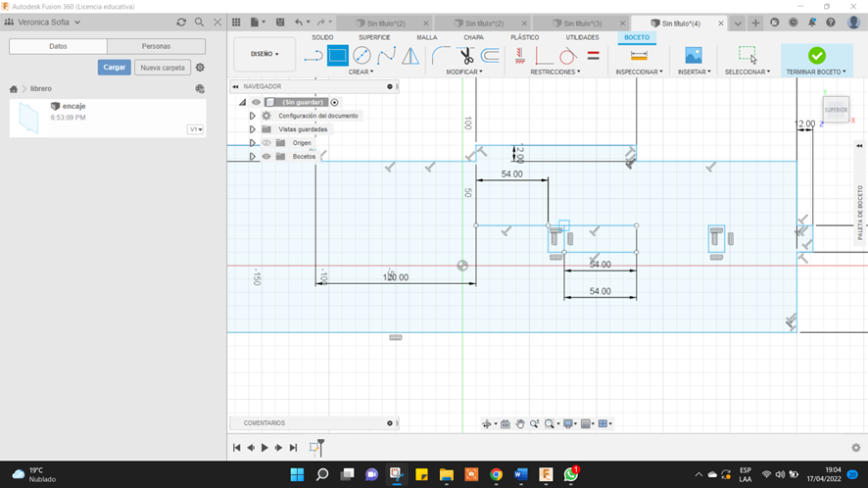Open the Look At camera tool
Viewport: 868px width, 488px height.
tap(505, 423)
